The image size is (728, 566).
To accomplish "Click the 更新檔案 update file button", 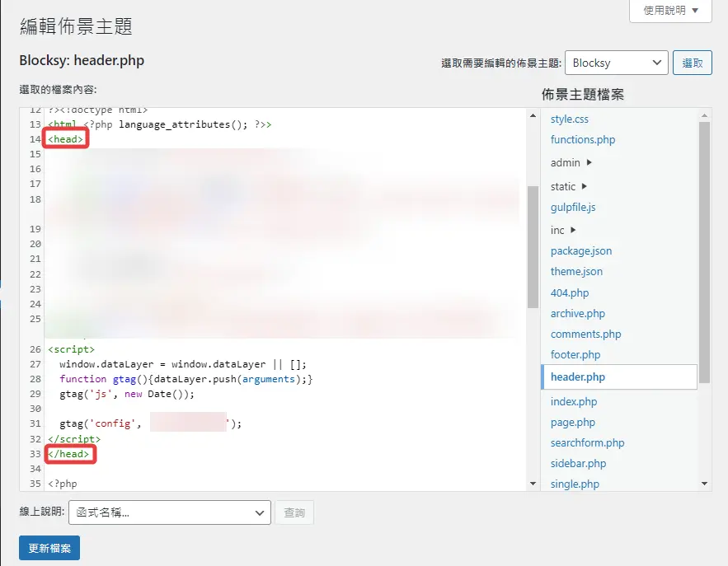I will click(49, 548).
